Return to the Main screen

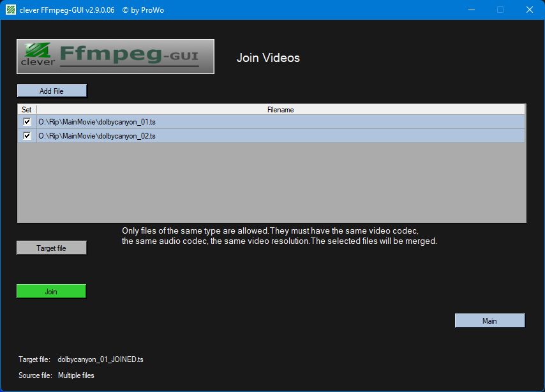[489, 320]
